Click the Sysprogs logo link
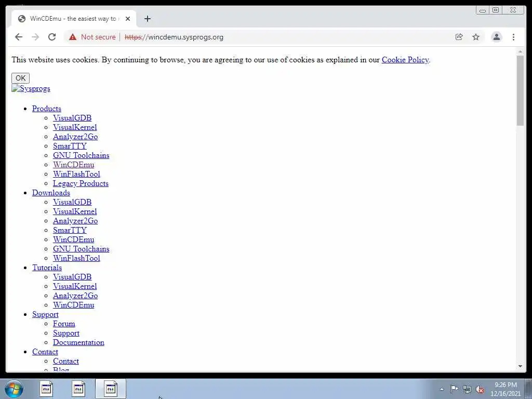Viewport: 532px width, 399px height. [31, 88]
